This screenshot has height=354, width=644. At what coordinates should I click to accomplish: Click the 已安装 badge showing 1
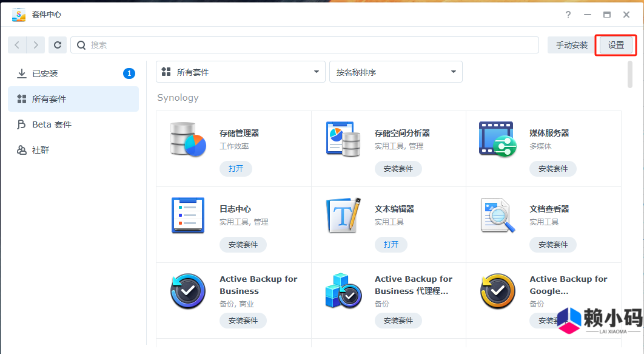129,73
